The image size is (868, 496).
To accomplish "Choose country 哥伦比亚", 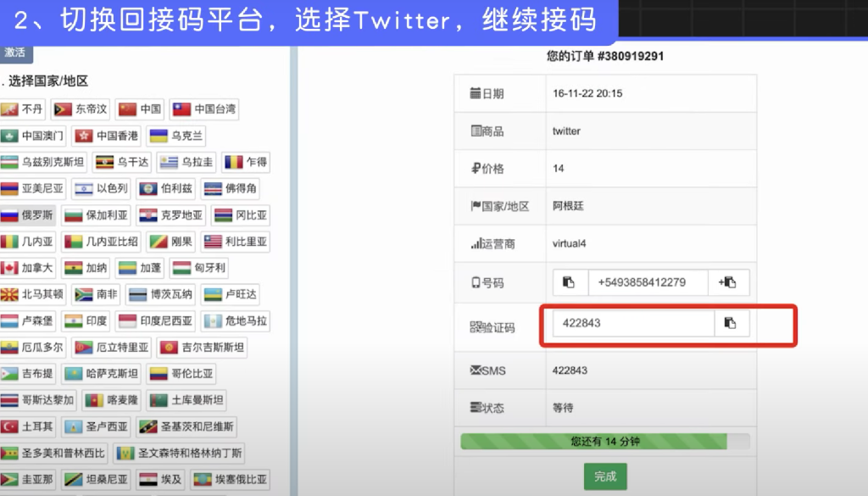I will pos(181,374).
